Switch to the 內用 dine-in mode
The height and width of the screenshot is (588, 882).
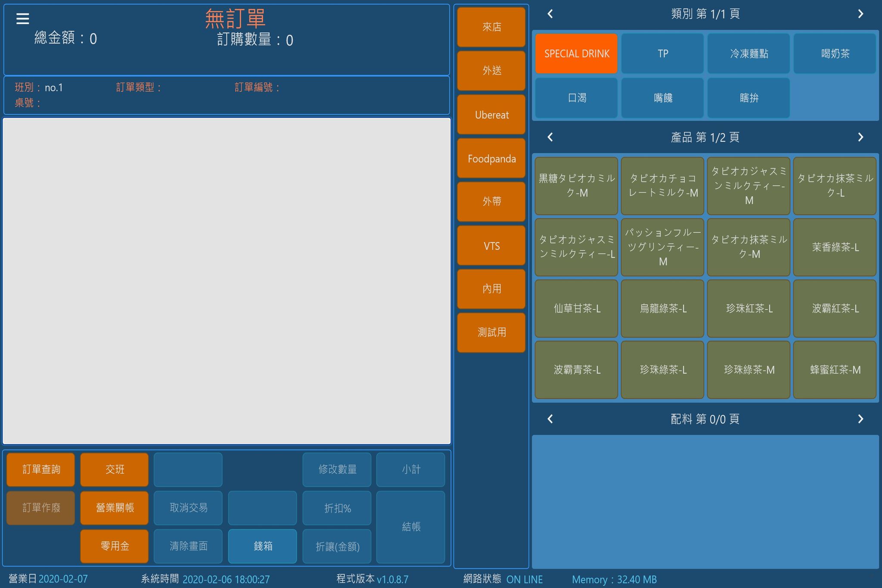pyautogui.click(x=491, y=289)
